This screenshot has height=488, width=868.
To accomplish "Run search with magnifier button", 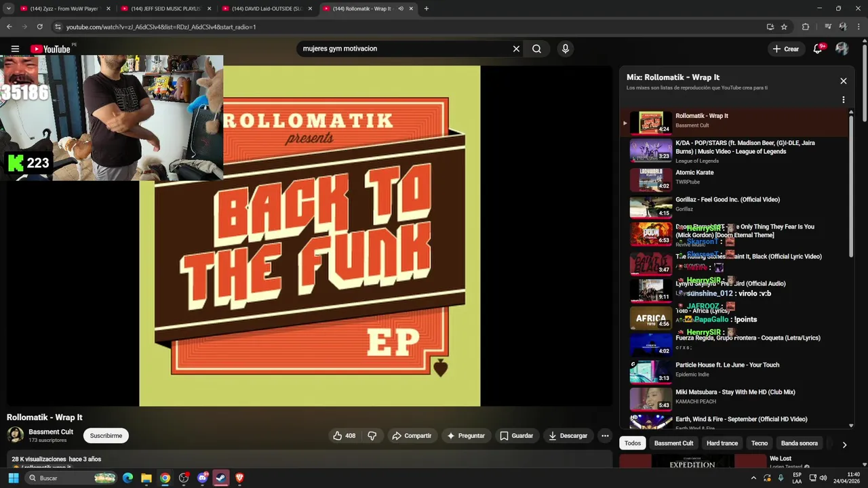I will click(536, 49).
